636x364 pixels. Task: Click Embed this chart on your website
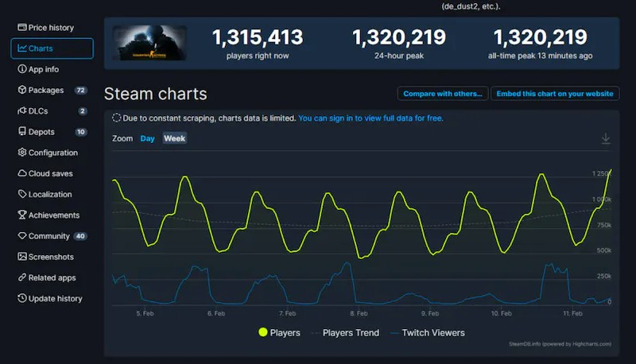[555, 94]
